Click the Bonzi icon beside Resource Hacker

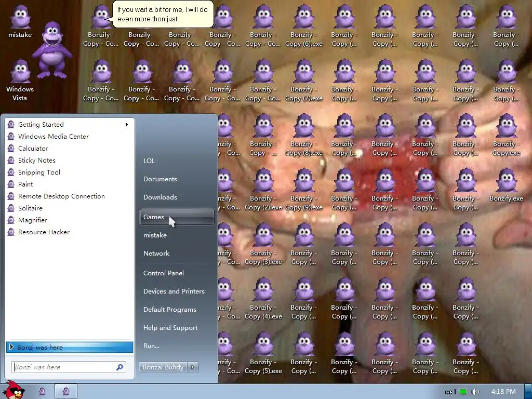[x=11, y=232]
